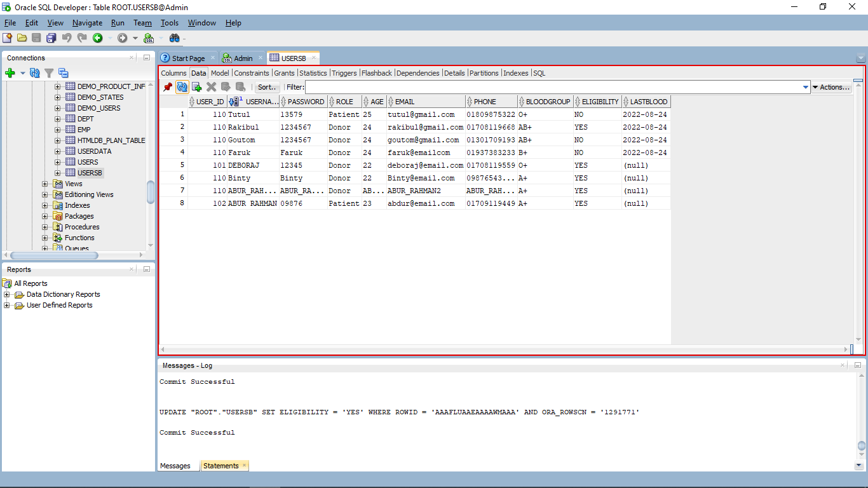
Task: Click the Delete Selected Row X icon
Action: pyautogui.click(x=212, y=87)
